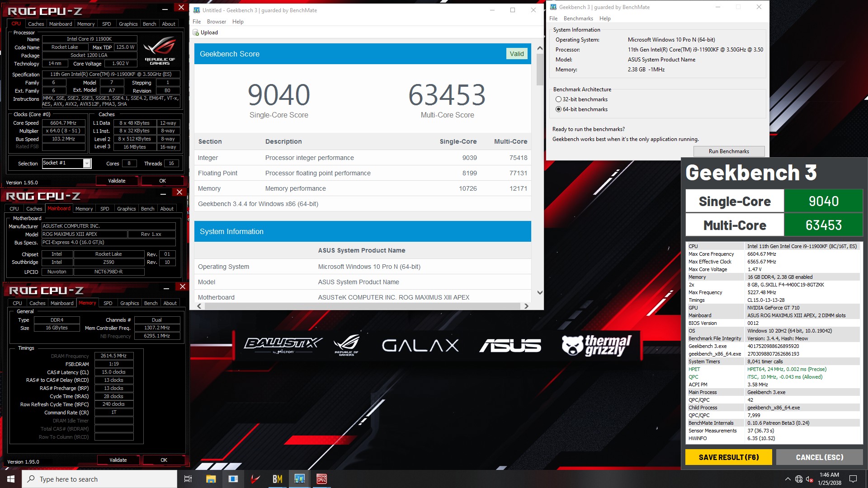
Task: Click the taskbar clock showing 1:46 AM
Action: tap(830, 479)
